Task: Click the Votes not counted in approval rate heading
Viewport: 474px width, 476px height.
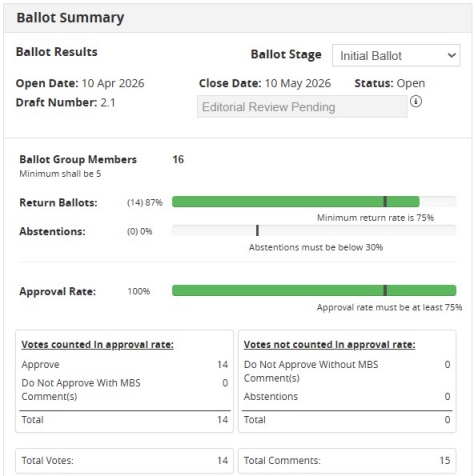Action: click(x=329, y=344)
